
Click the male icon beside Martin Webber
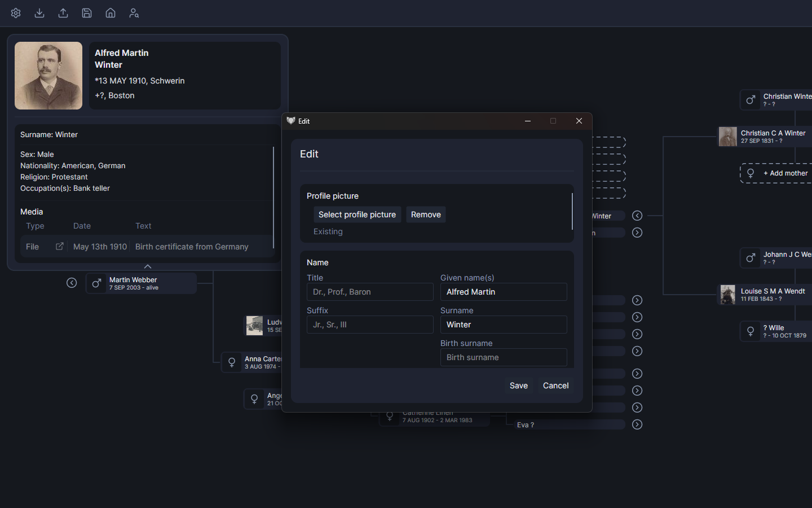tap(96, 283)
